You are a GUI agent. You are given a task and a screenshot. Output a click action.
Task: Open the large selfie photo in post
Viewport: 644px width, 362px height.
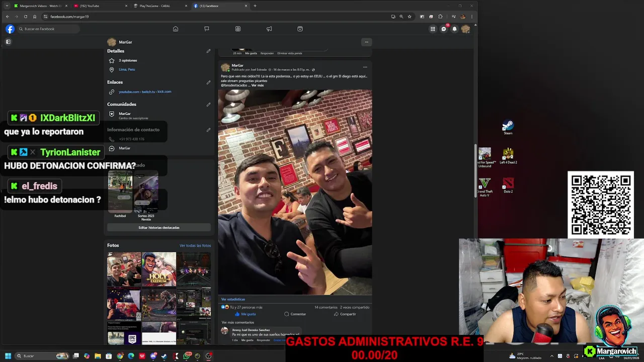coord(295,192)
